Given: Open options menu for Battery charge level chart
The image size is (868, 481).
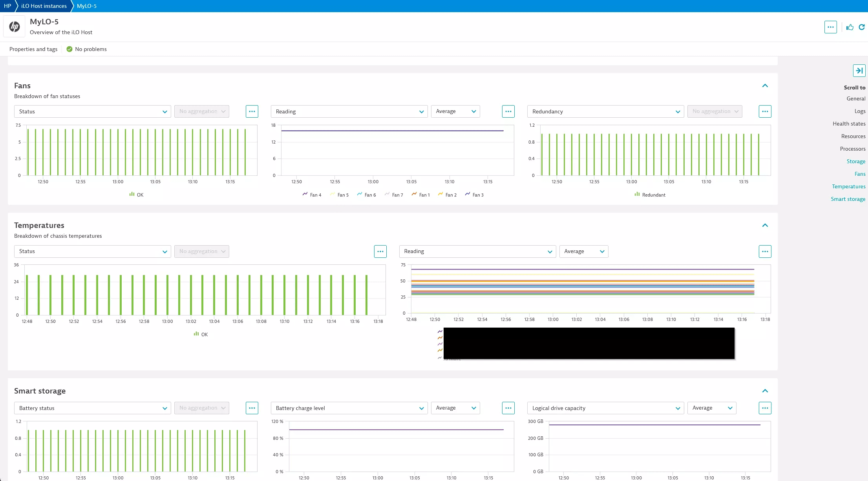Looking at the screenshot, I should point(508,408).
